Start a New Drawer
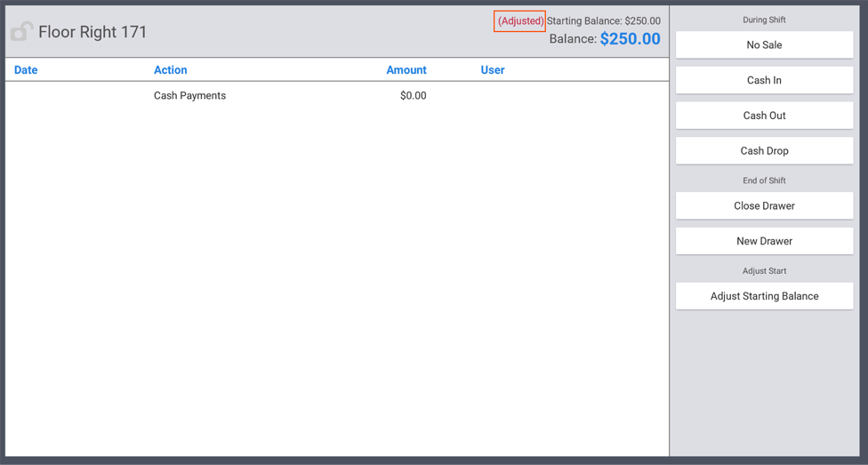The image size is (868, 465). pyautogui.click(x=764, y=241)
